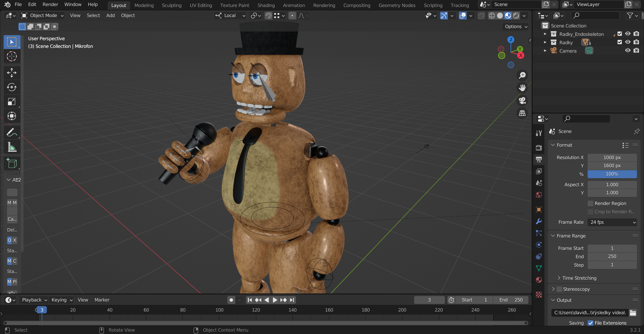644x334 pixels.
Task: Open the Material Properties tab
Action: 539,280
